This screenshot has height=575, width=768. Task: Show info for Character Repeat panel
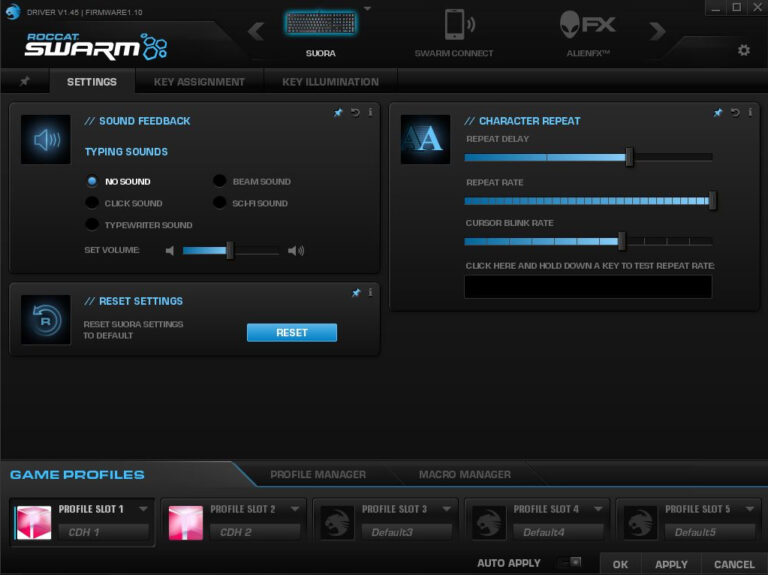[750, 112]
